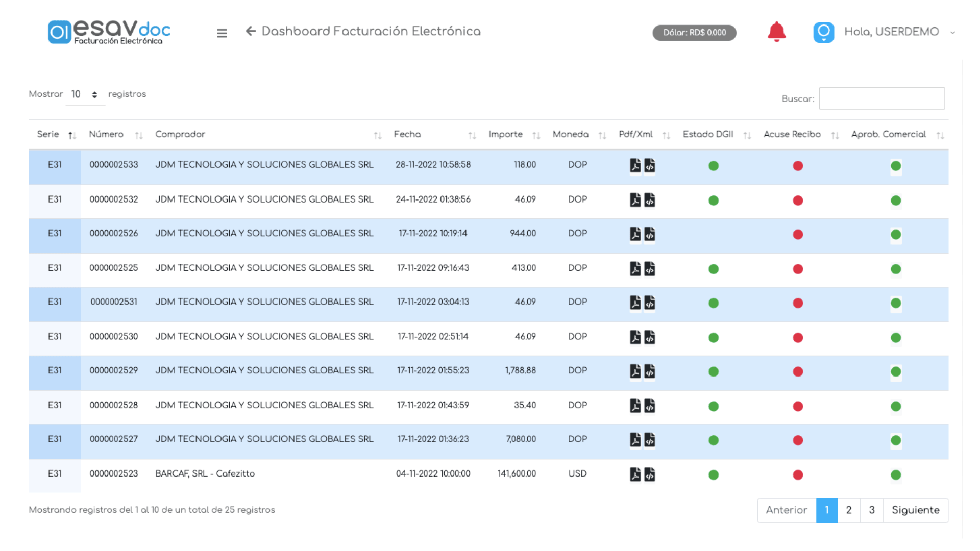
Task: Download PDF for invoice 0000002528
Action: coord(635,406)
